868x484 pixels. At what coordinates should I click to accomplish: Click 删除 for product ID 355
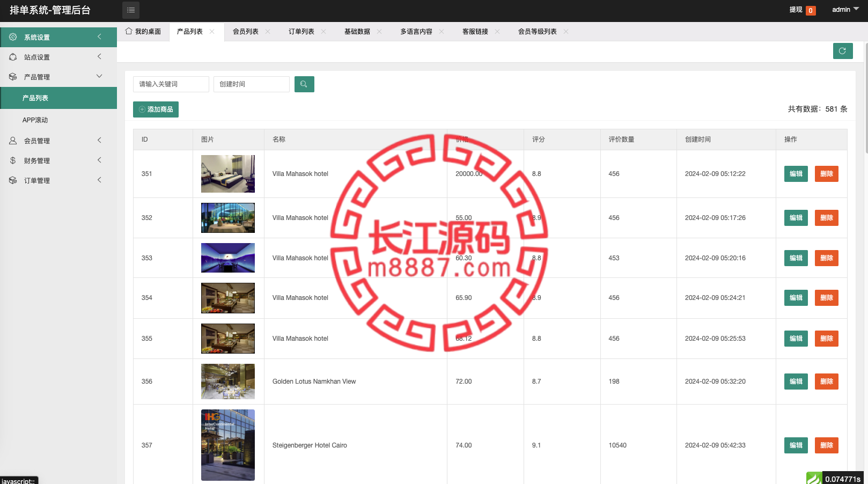coord(827,339)
